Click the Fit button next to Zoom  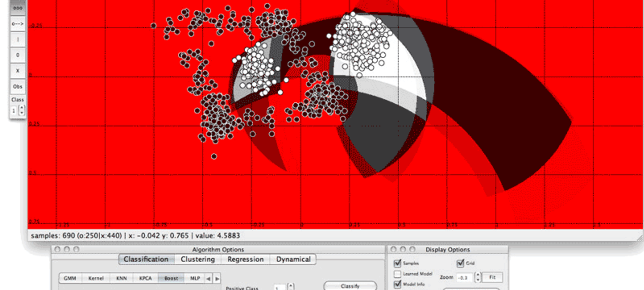pyautogui.click(x=492, y=277)
